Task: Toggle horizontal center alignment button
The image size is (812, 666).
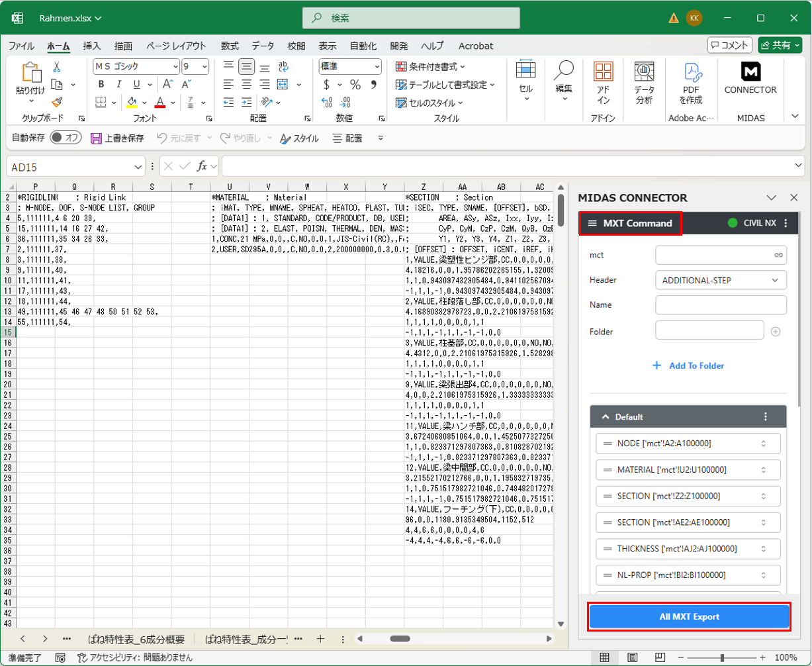Action: (246, 85)
